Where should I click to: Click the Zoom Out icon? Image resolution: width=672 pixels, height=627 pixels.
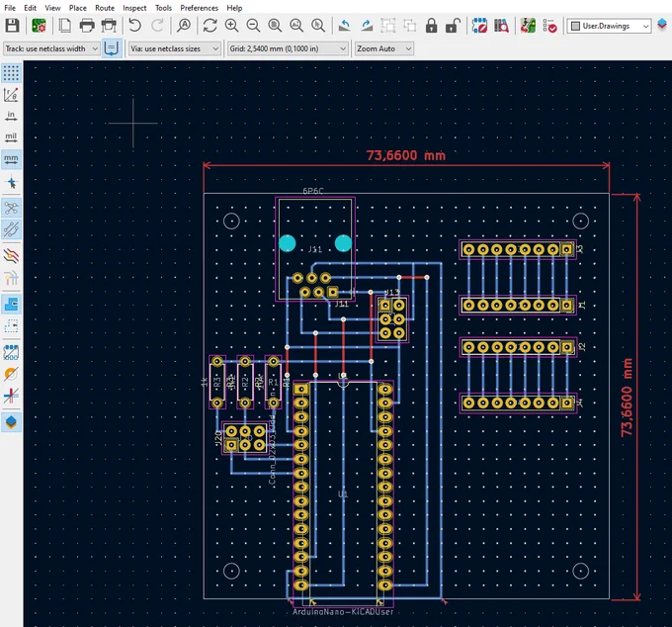coord(253,26)
